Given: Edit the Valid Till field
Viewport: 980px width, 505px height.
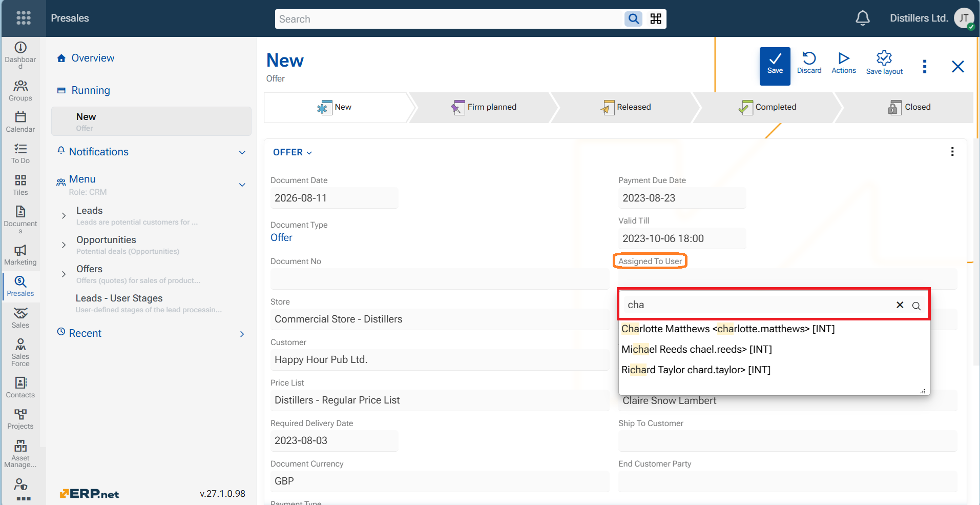Looking at the screenshot, I should (682, 238).
